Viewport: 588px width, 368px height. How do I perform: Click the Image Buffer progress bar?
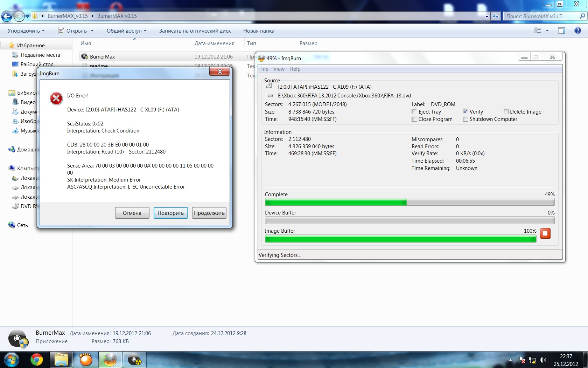[400, 239]
